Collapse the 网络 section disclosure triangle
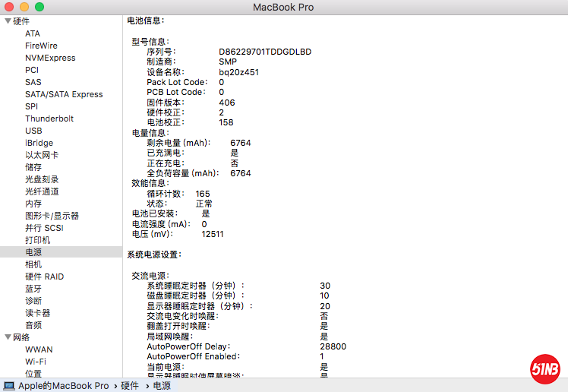Image resolution: width=568 pixels, height=392 pixels. click(x=8, y=337)
